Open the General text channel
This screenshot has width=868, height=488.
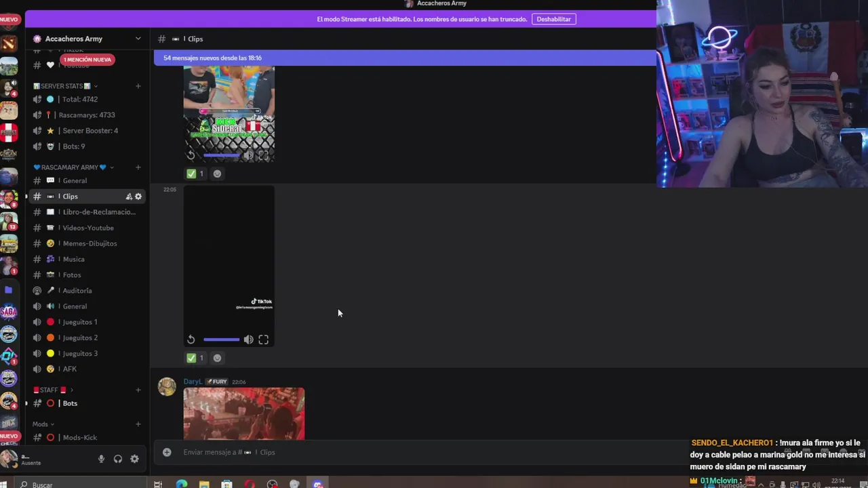click(x=87, y=181)
